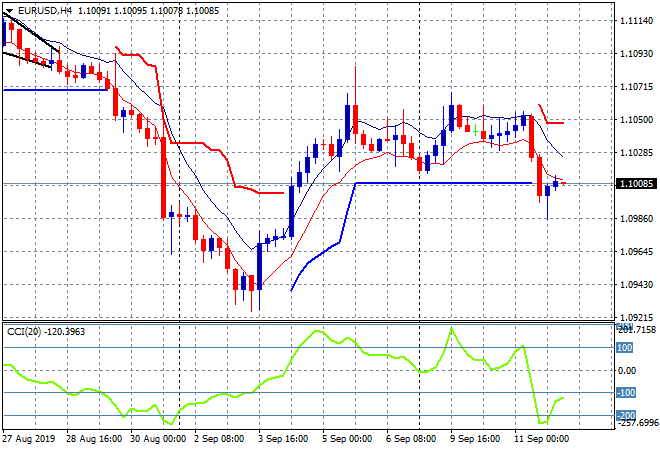Select the EURUSD,H4 chart title

tap(45, 11)
